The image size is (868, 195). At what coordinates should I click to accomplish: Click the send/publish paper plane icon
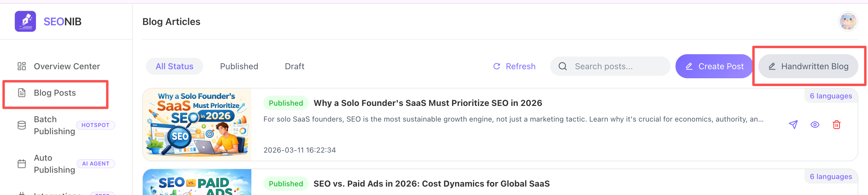[793, 125]
